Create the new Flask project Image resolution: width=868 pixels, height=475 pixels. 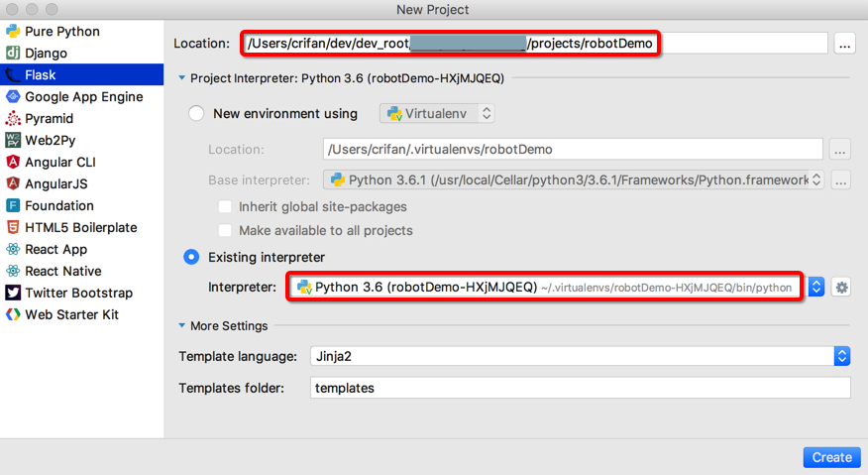pyautogui.click(x=831, y=457)
